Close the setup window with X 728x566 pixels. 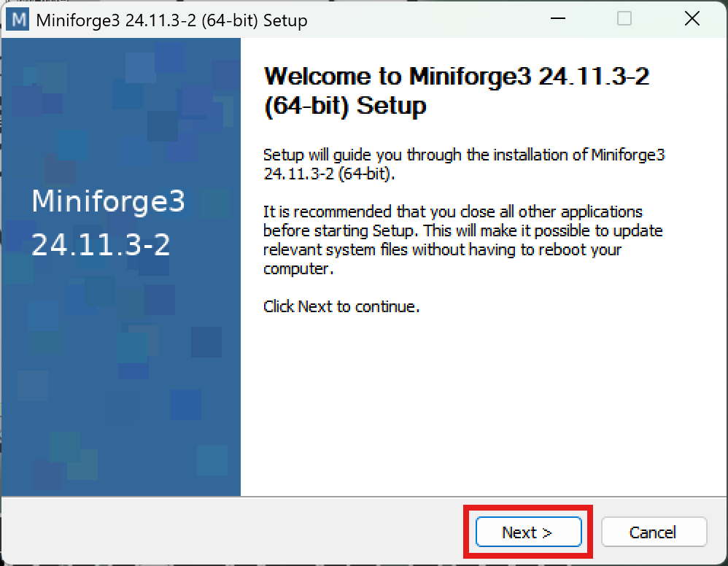(692, 20)
